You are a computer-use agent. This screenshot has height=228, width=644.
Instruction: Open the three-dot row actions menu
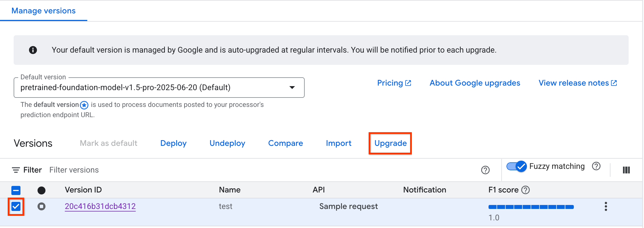606,206
